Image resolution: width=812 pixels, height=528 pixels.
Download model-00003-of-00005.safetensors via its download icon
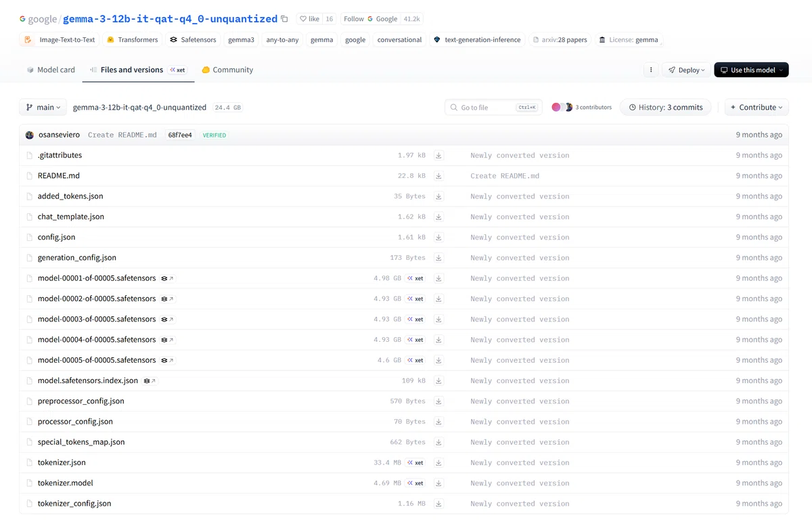click(x=438, y=319)
